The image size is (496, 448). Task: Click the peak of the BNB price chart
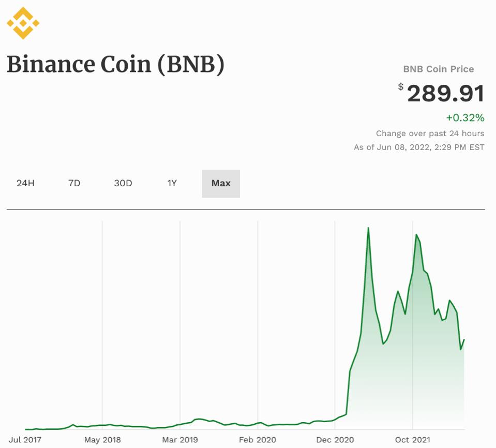368,228
